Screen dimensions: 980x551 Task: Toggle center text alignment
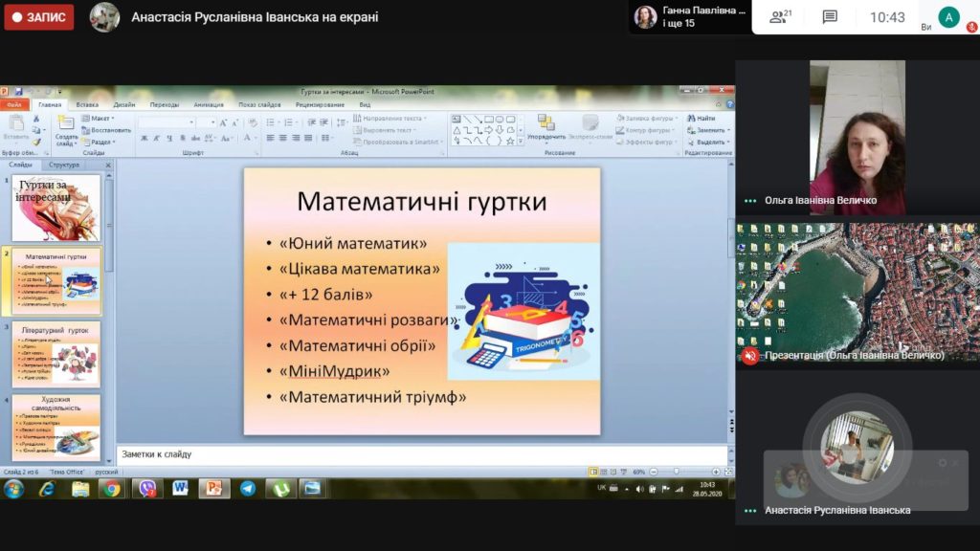(283, 138)
